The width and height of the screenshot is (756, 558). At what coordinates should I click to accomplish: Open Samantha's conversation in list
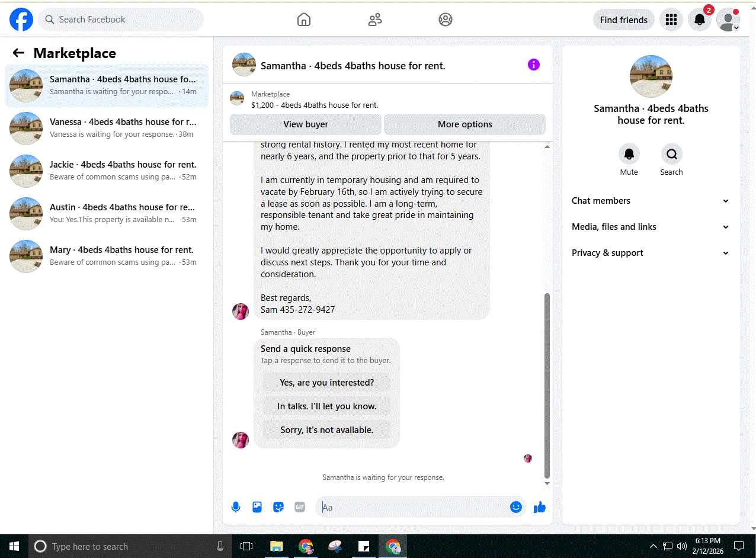tap(107, 86)
